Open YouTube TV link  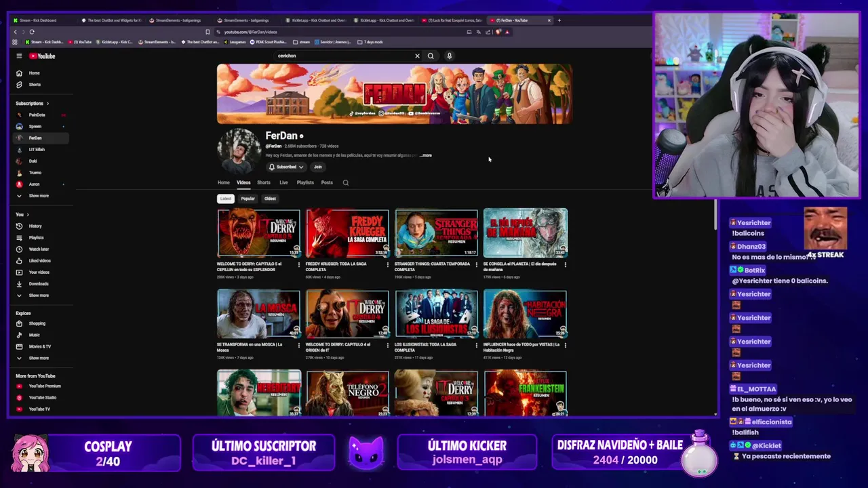[x=41, y=409]
